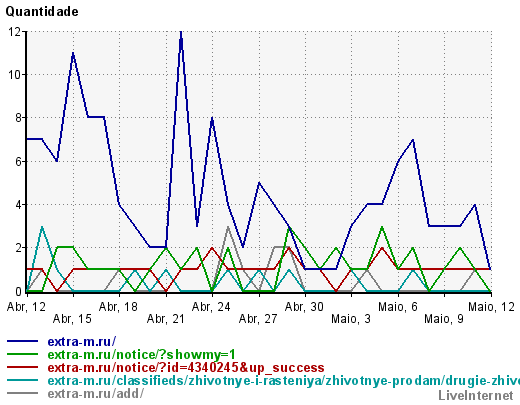The width and height of the screenshot is (520, 405).
Task: Click the LiveInternet label
Action: [476, 395]
